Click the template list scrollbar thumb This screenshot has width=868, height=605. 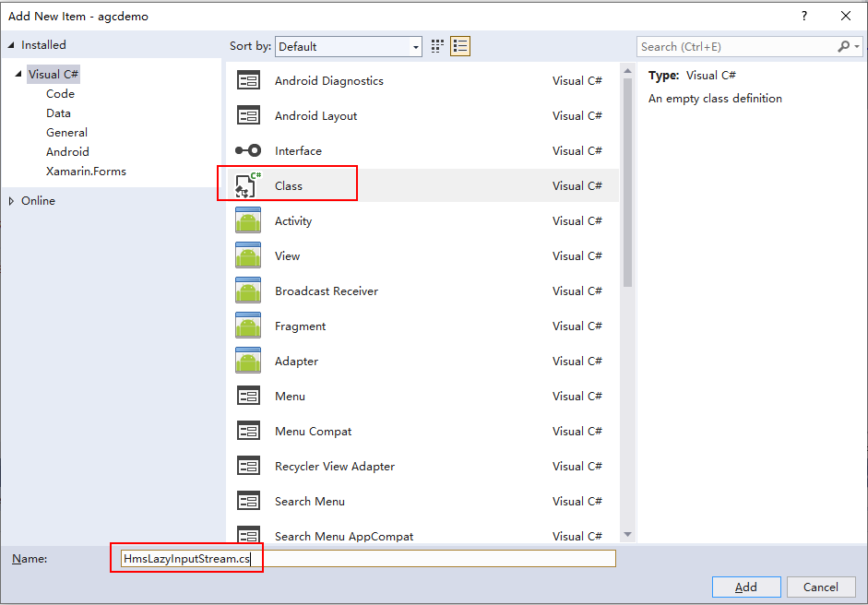coord(627,175)
